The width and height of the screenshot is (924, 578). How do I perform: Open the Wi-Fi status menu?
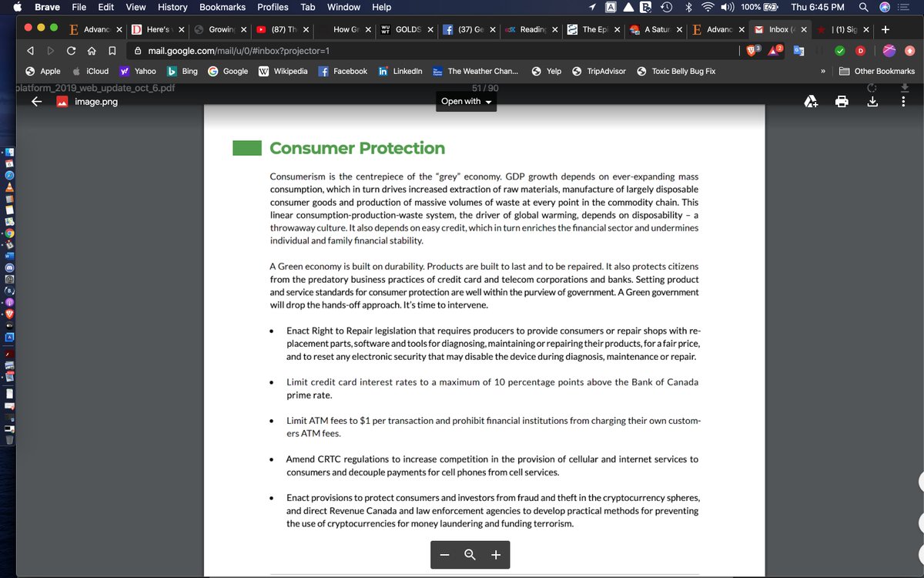(x=708, y=7)
